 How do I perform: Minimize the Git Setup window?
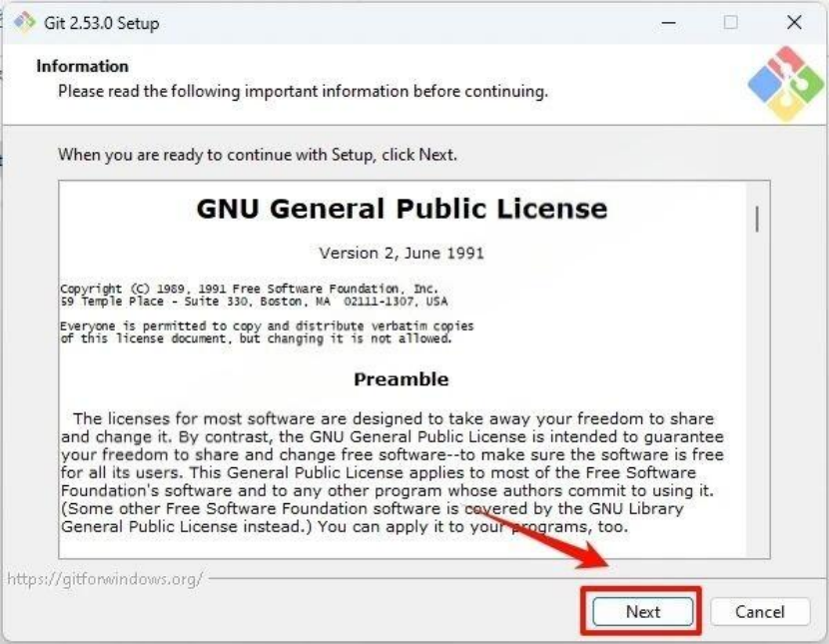coord(669,23)
